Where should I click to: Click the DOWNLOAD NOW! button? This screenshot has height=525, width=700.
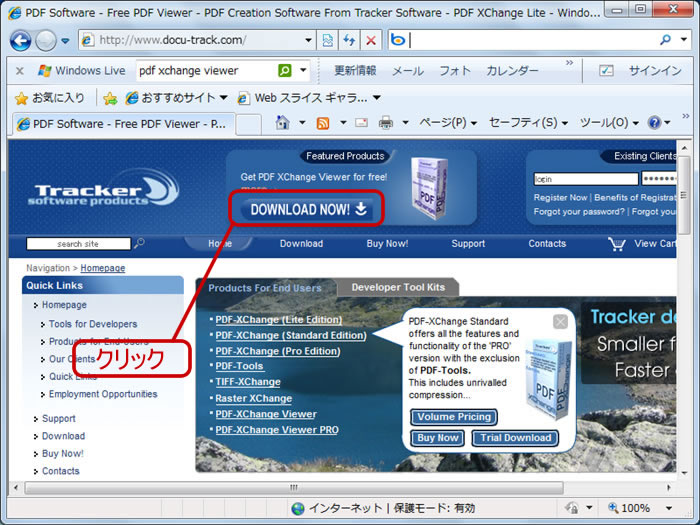(x=308, y=209)
